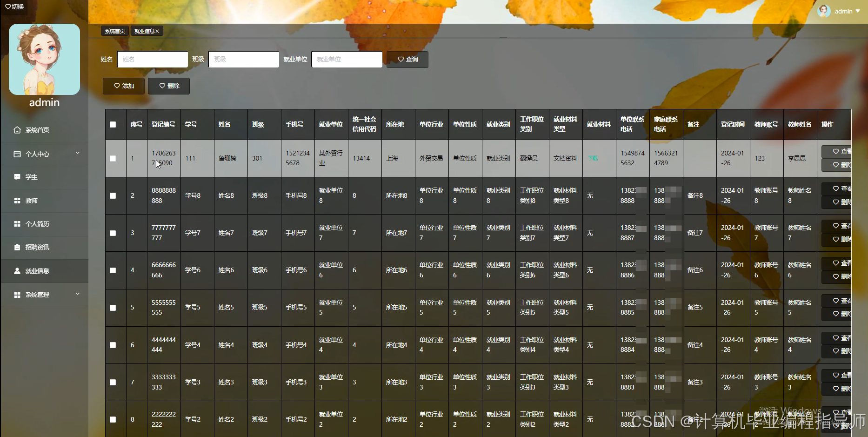Click the 删除 button for row 5

point(837,314)
